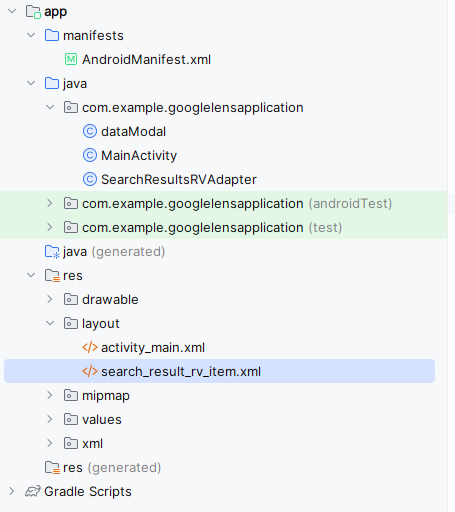Expand the androidTest package
This screenshot has width=455, height=512.
(x=50, y=203)
